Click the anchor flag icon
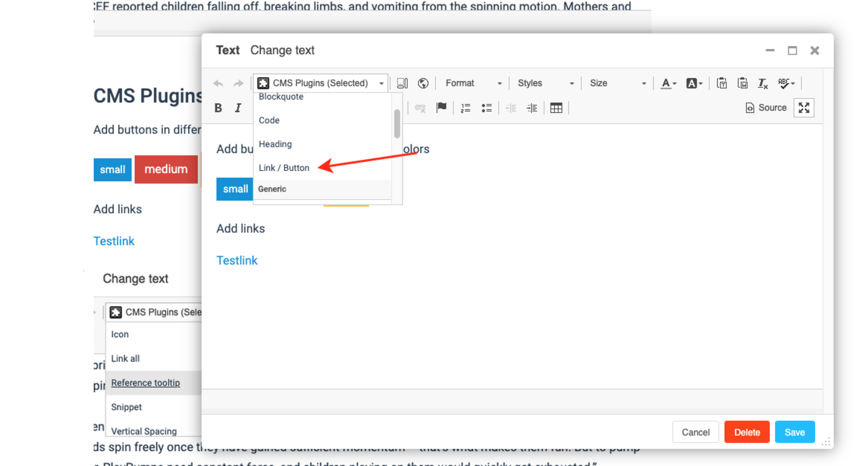The image size is (868, 466). pyautogui.click(x=441, y=108)
